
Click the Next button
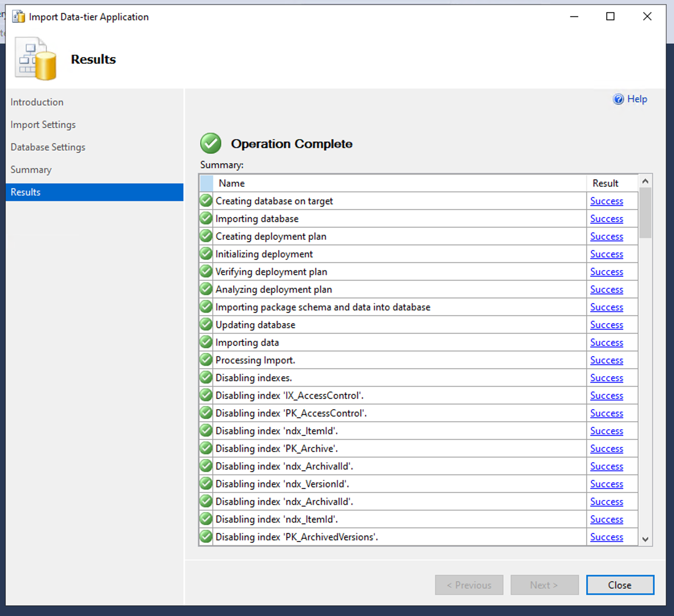click(x=545, y=585)
